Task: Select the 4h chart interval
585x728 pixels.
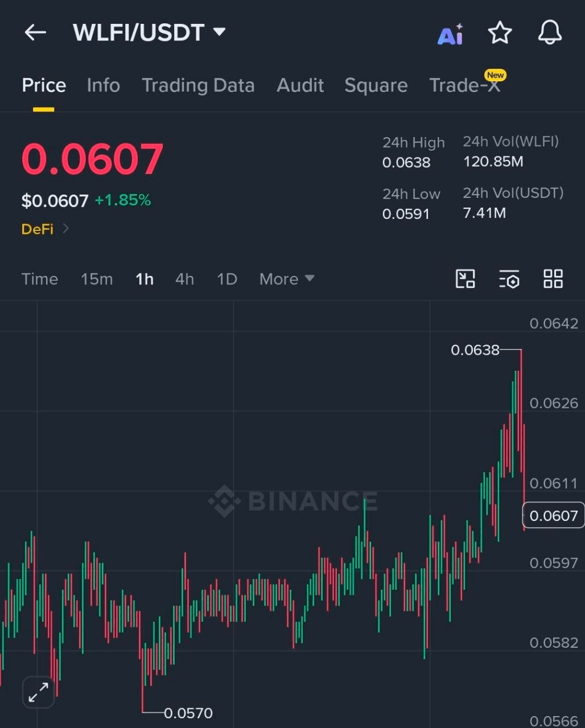Action: point(184,279)
